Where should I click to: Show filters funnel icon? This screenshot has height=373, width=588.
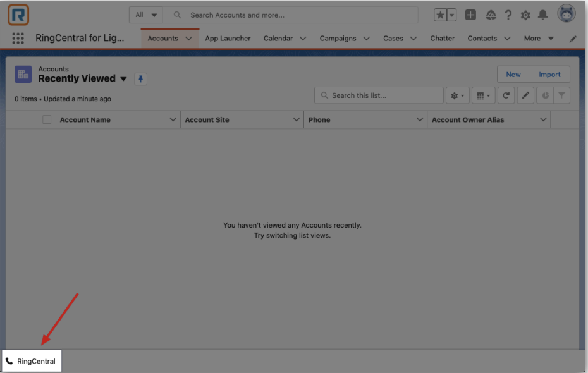click(561, 95)
